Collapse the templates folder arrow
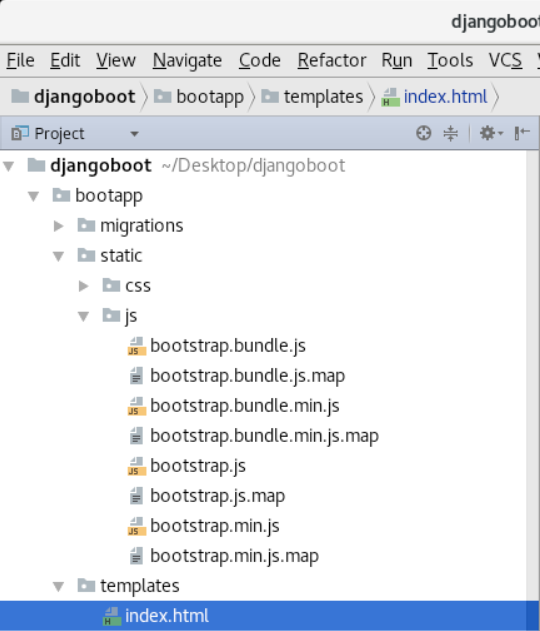Viewport: 540px width, 631px height. [x=59, y=586]
